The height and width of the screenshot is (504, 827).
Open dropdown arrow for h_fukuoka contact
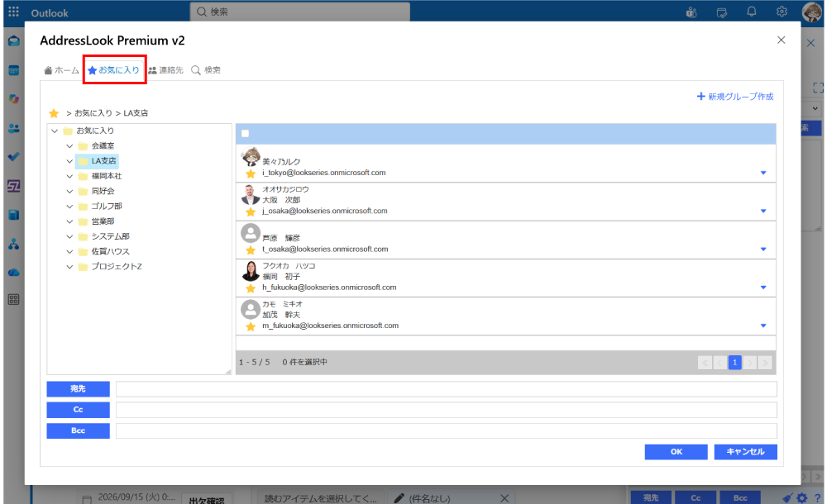coord(763,288)
